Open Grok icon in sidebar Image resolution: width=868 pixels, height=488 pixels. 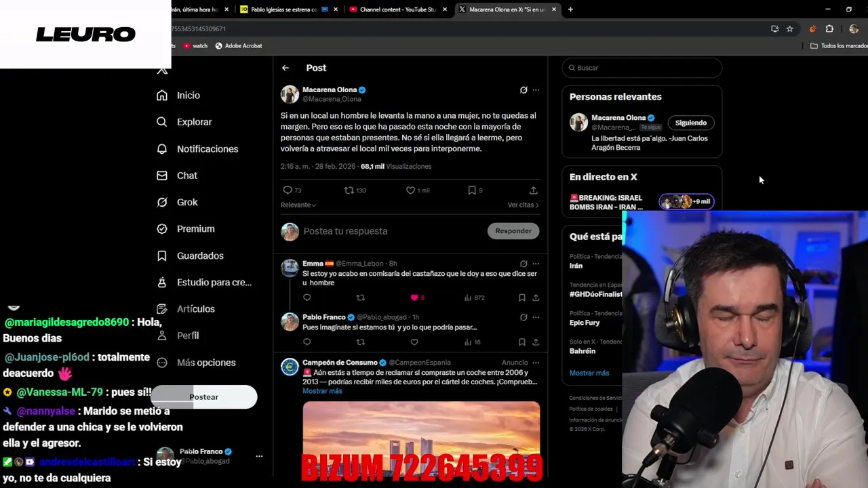[x=161, y=202]
